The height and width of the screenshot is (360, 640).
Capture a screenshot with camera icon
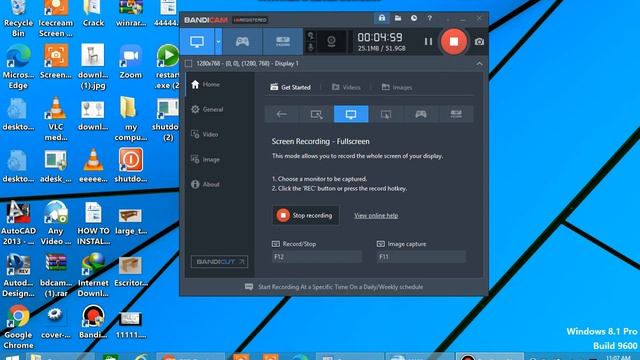tap(479, 42)
